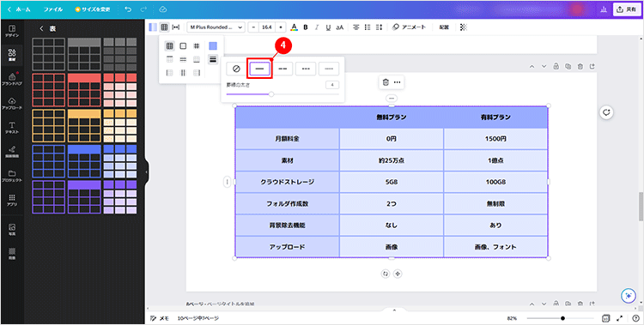Screen dimensions: 644x325
Task: Adjust the 罫線の太さ slider
Action: tap(283, 94)
